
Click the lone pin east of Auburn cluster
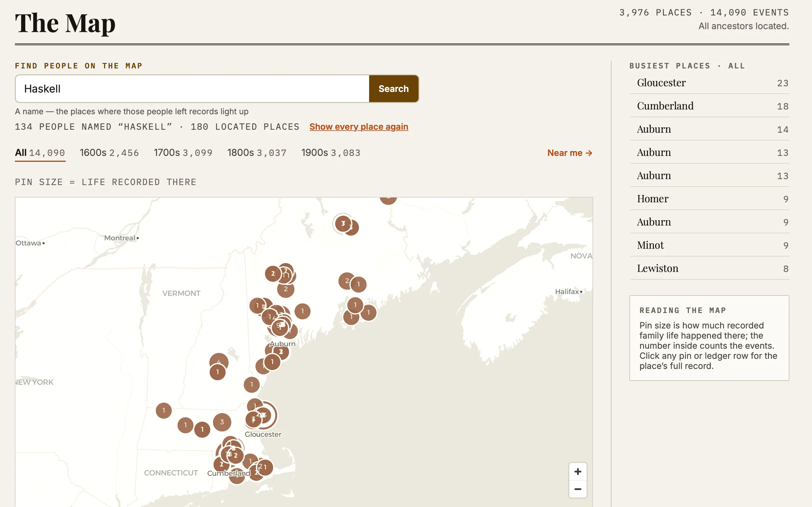[302, 311]
